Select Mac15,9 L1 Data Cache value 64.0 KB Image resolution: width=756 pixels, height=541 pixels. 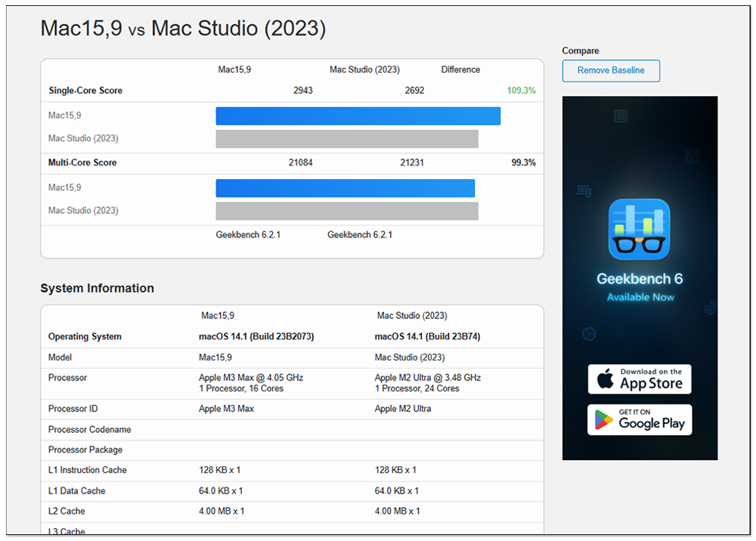(221, 491)
